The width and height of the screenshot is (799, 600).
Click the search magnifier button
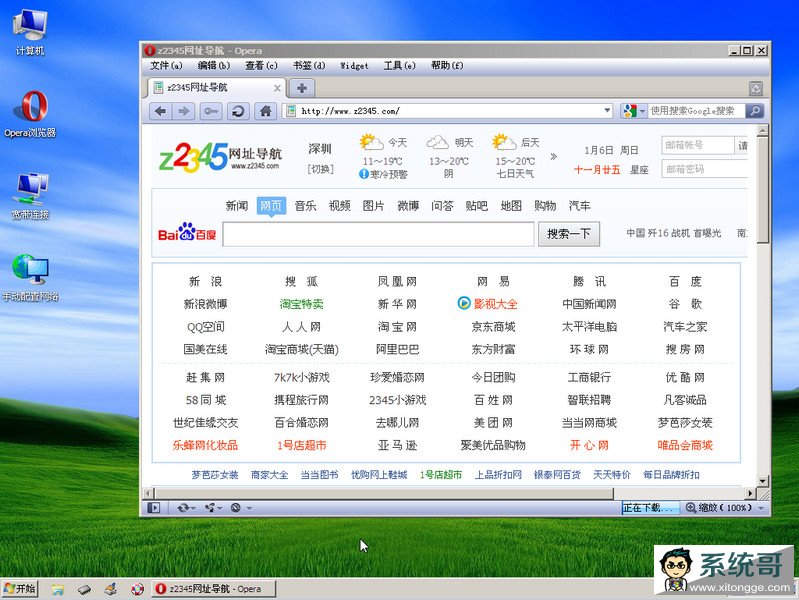click(755, 111)
